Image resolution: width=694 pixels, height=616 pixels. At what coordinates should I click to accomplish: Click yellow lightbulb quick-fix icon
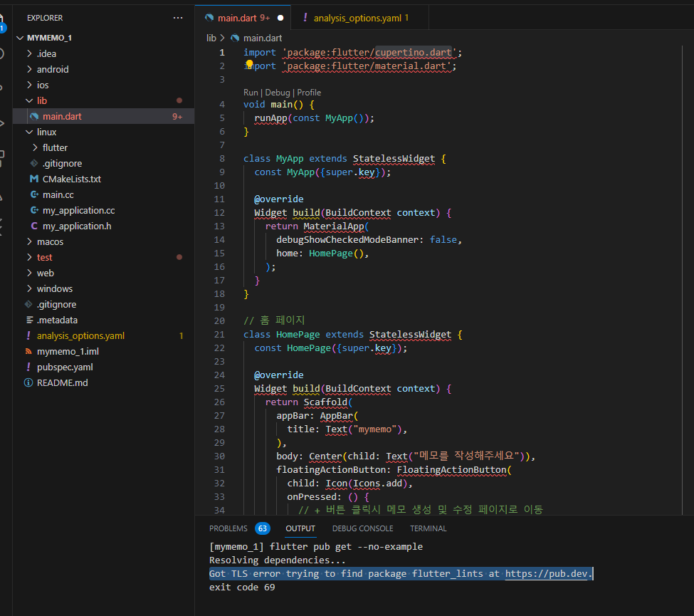249,65
